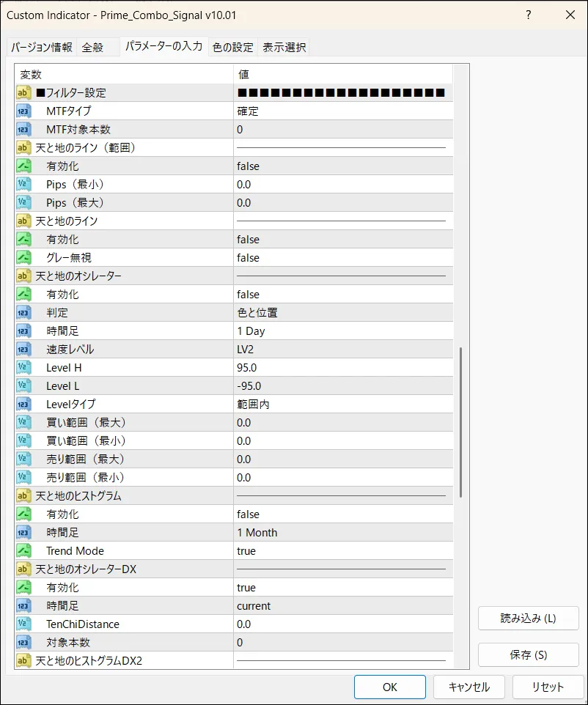588x705 pixels.
Task: Open the MTFタイプ value 確定 dropdown
Action: click(x=342, y=111)
